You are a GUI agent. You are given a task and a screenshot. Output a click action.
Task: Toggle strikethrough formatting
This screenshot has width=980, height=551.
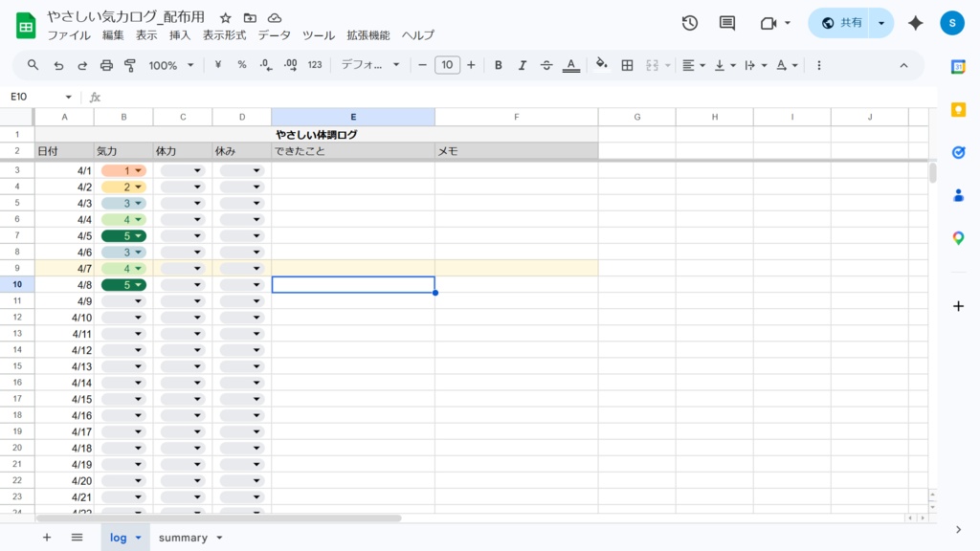coord(546,65)
